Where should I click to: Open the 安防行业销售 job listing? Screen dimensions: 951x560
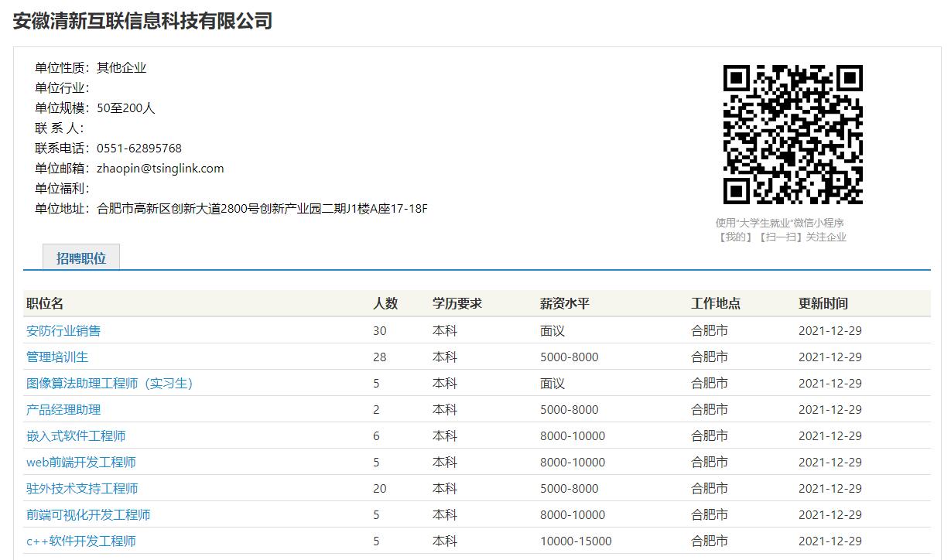point(63,331)
